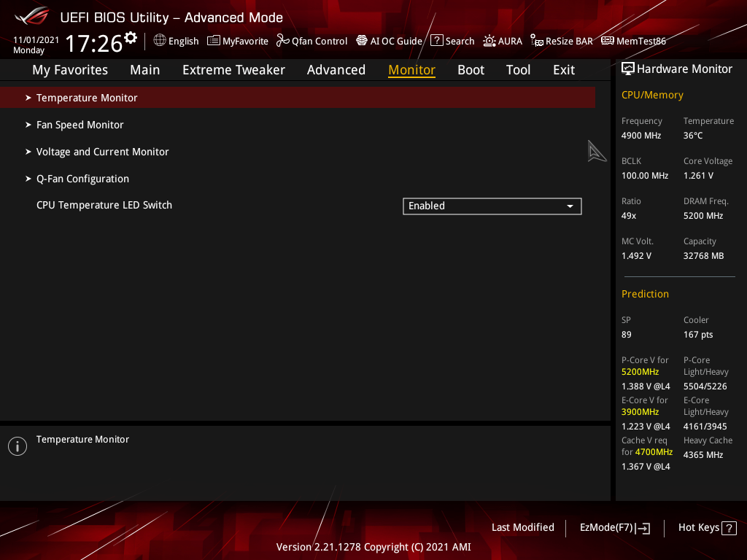Screen dimensions: 747x560
Task: Click the Qfan Control fan icon
Action: (x=283, y=41)
